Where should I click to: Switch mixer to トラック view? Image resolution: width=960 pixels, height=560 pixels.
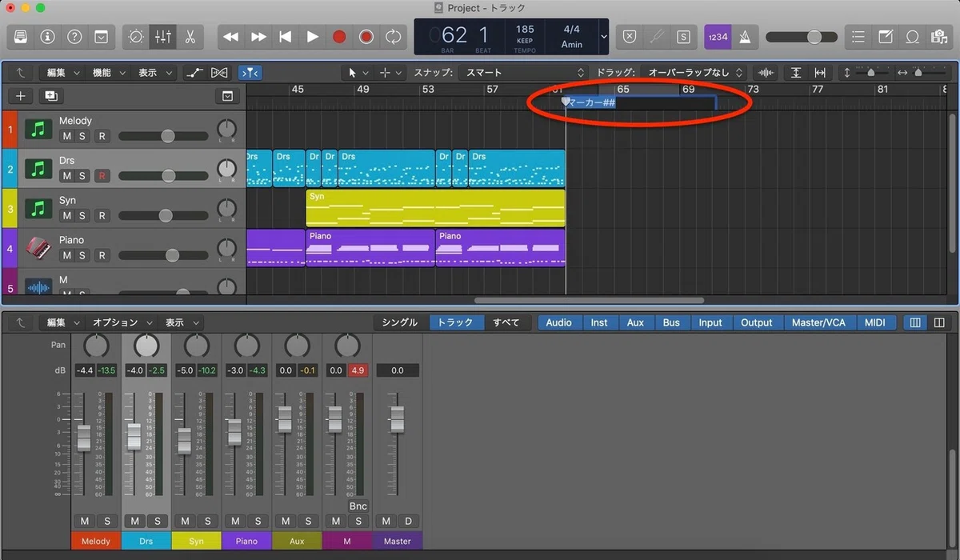[456, 322]
